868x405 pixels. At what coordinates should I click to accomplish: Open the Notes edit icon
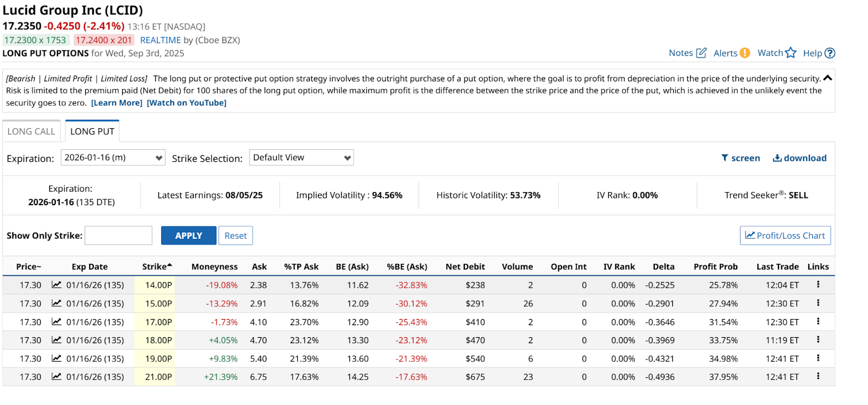click(x=701, y=53)
